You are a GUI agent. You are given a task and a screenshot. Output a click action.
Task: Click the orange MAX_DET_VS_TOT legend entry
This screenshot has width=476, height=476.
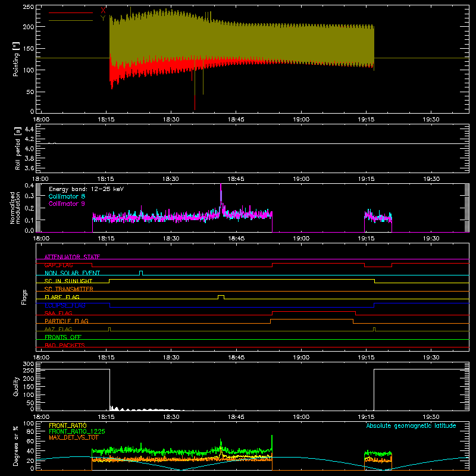coord(74,437)
